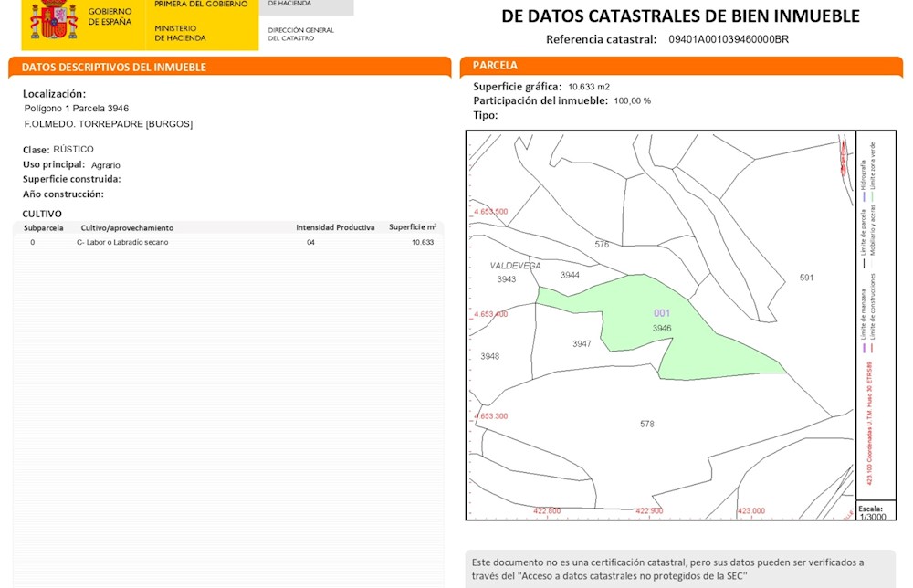Click the Cultivo/aprovechamiento column header

127,228
